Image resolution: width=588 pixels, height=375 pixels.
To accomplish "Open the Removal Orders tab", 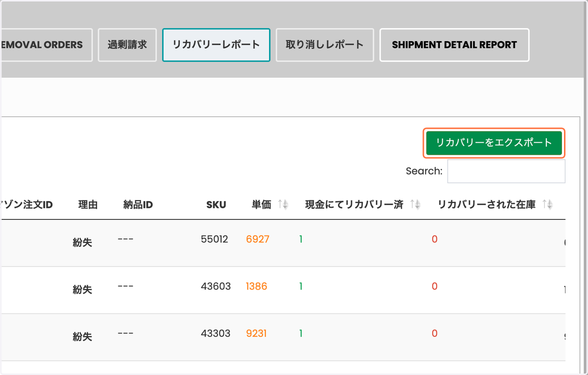I will click(x=46, y=45).
